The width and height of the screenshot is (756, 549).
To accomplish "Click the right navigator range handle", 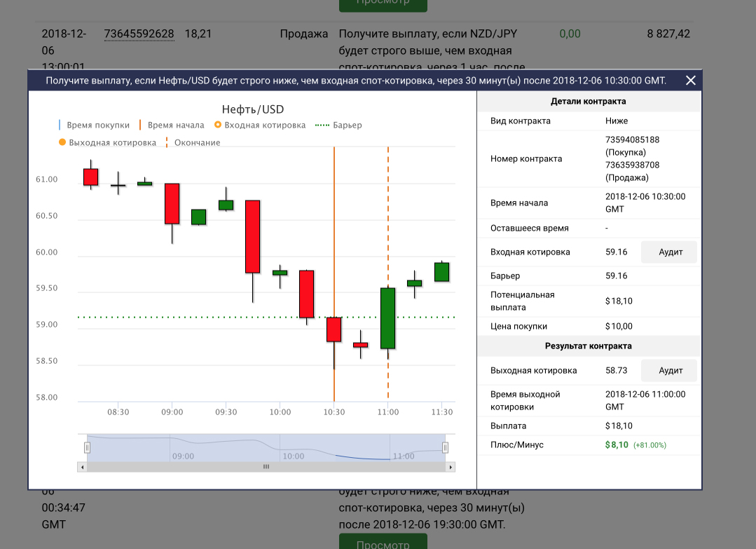I will click(x=445, y=447).
